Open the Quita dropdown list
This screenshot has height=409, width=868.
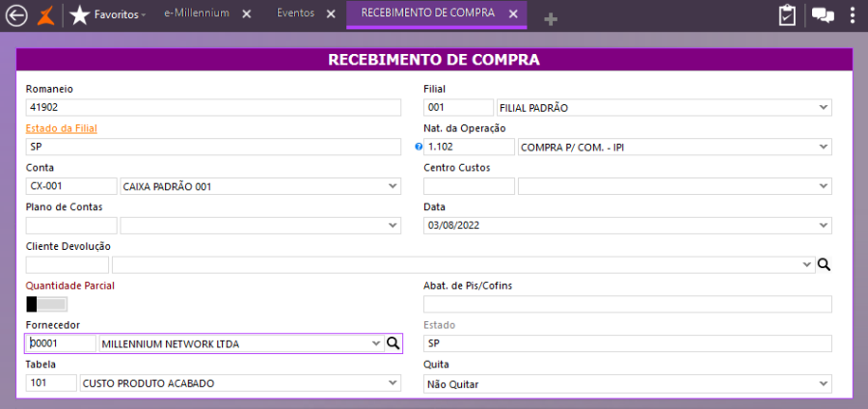(824, 384)
